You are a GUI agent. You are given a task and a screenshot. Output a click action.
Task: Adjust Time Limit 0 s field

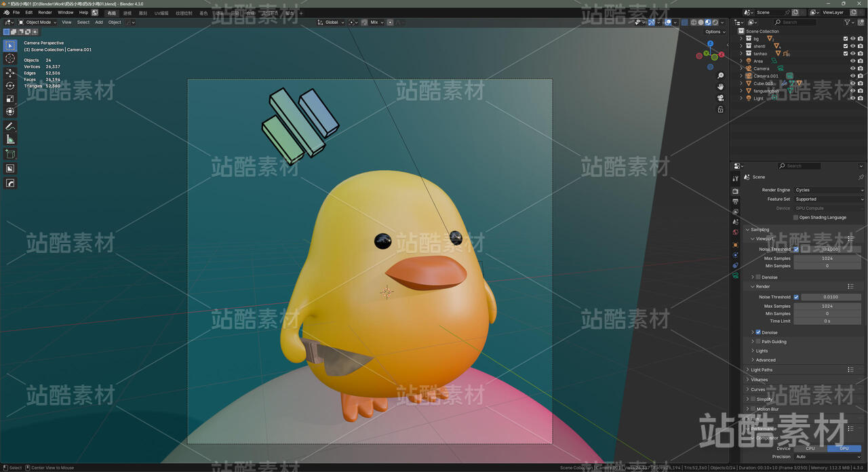click(827, 321)
